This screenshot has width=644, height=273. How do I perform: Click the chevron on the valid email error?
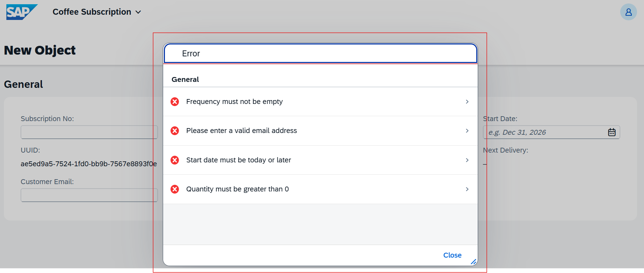tap(467, 131)
